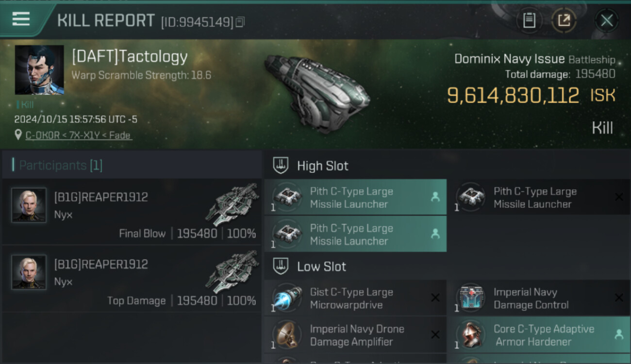The width and height of the screenshot is (631, 364).
Task: Click the Gist C-Type Large Microwarpdrive icon
Action: point(287,298)
